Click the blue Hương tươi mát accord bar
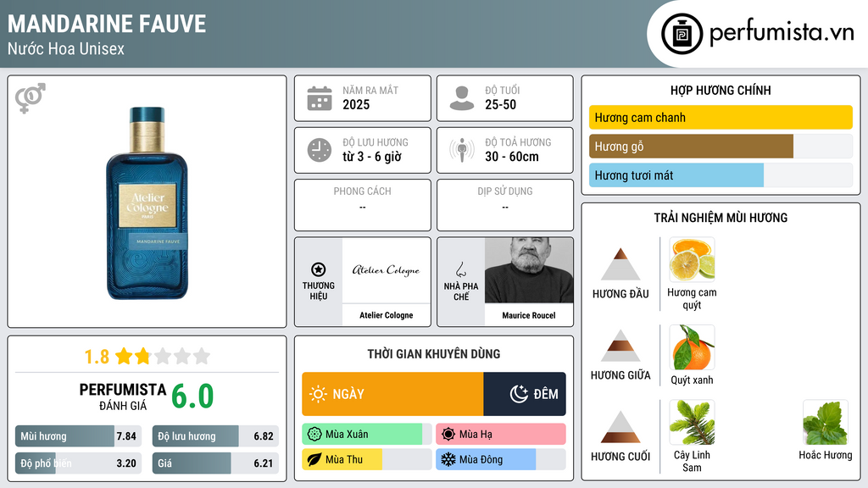Screen dimensions: 868x488 676,175
